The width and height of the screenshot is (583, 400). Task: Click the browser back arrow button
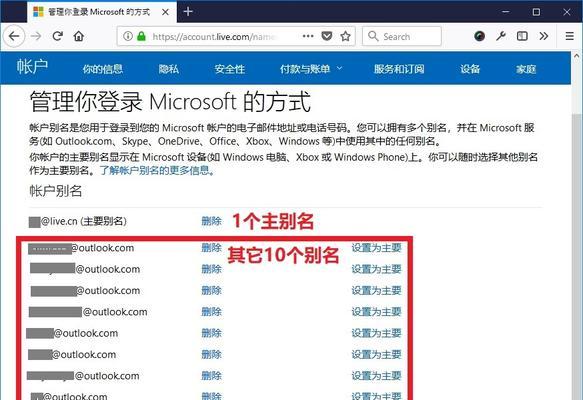coord(14,36)
